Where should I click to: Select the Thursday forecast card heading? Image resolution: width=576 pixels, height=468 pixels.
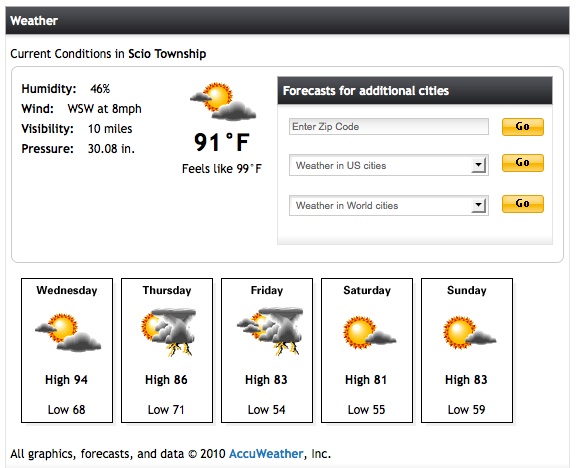167,290
